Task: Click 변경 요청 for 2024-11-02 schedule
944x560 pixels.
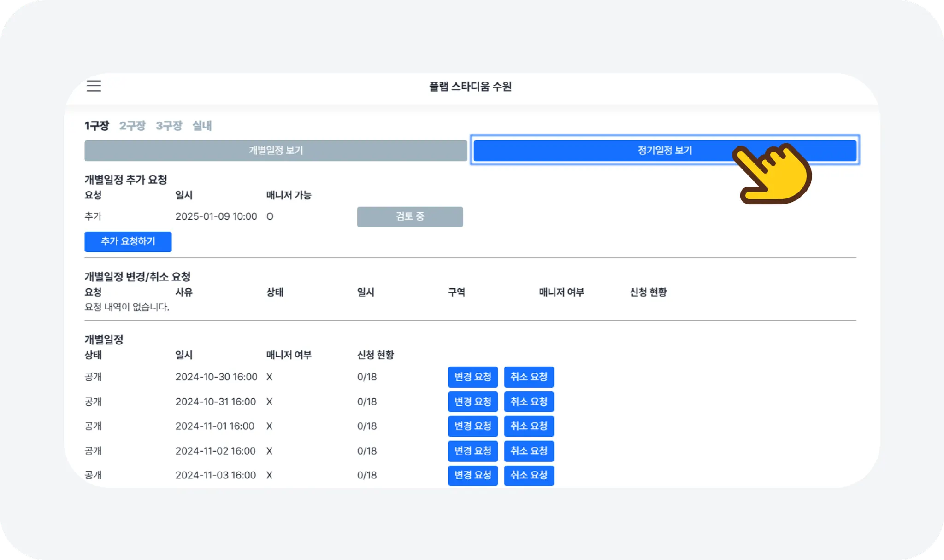Action: 472,451
